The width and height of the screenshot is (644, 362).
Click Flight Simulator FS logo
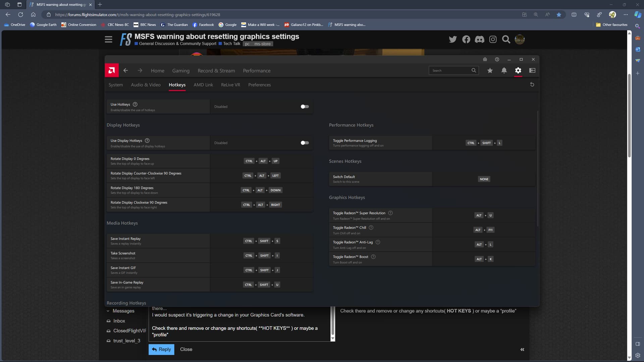pyautogui.click(x=126, y=39)
